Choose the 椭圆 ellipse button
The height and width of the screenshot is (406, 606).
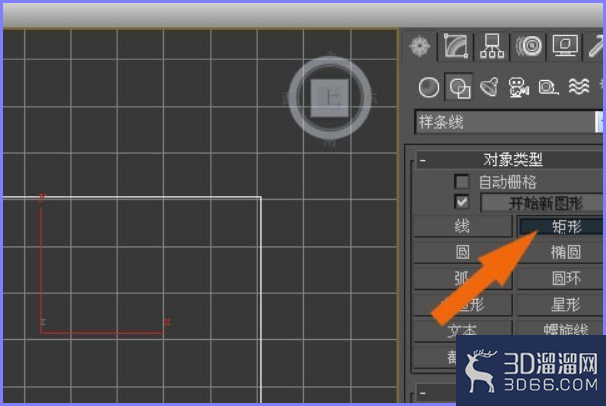[560, 252]
